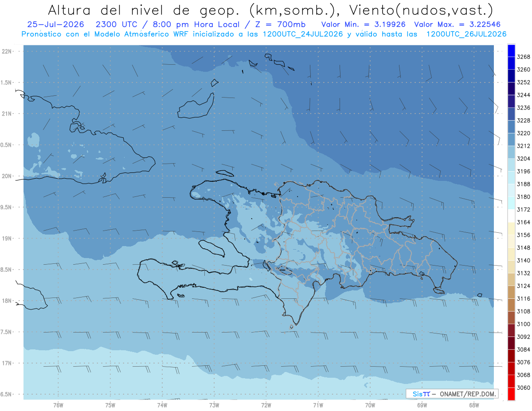Click the 76W longitude axis label
532x411 pixels.
click(x=58, y=405)
